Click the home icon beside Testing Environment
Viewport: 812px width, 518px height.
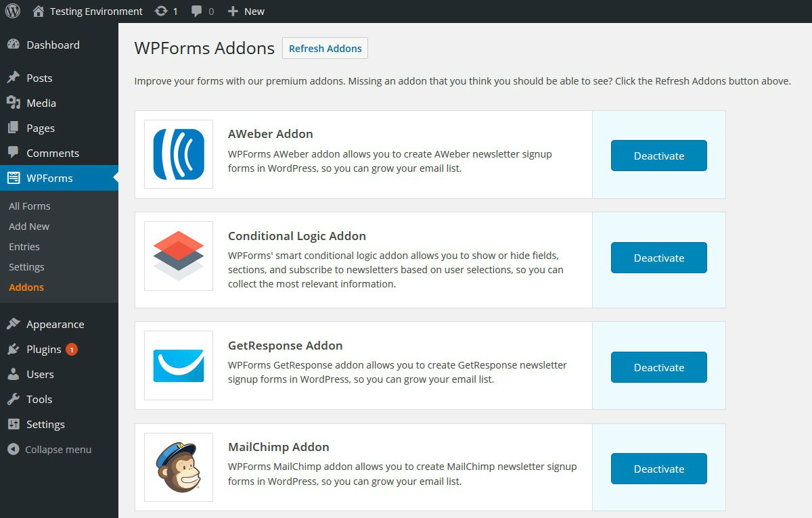pyautogui.click(x=39, y=11)
